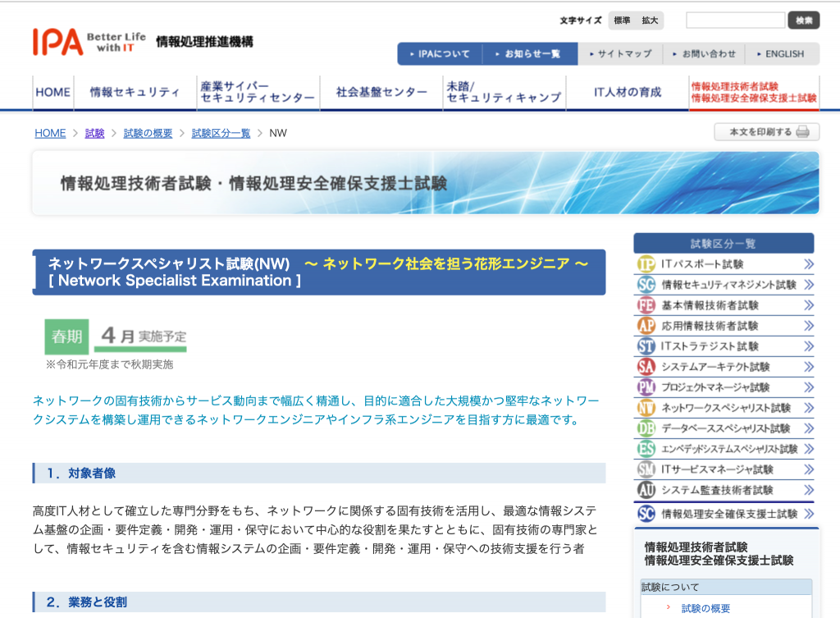The height and width of the screenshot is (618, 840).
Task: Click the ES embedded systems badge icon
Action: [646, 449]
